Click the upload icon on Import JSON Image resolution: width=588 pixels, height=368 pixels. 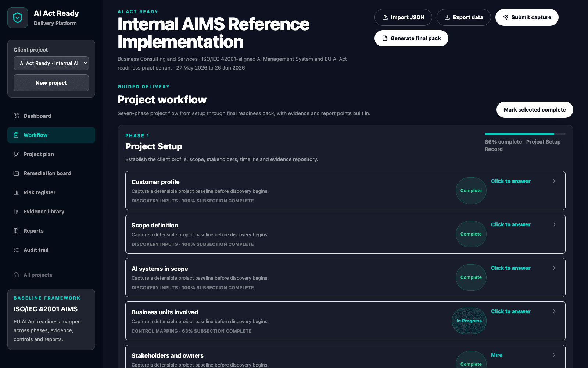[385, 17]
